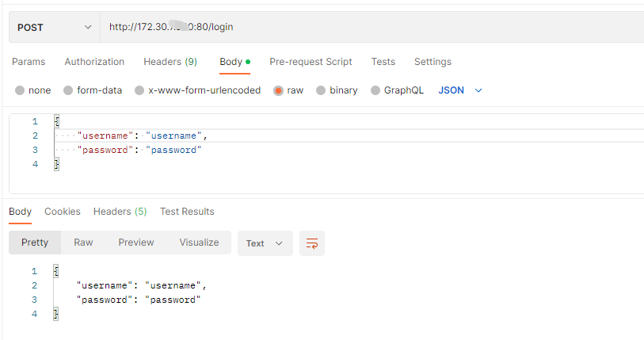The image size is (644, 340).
Task: Open the request Tests tab
Action: click(383, 62)
